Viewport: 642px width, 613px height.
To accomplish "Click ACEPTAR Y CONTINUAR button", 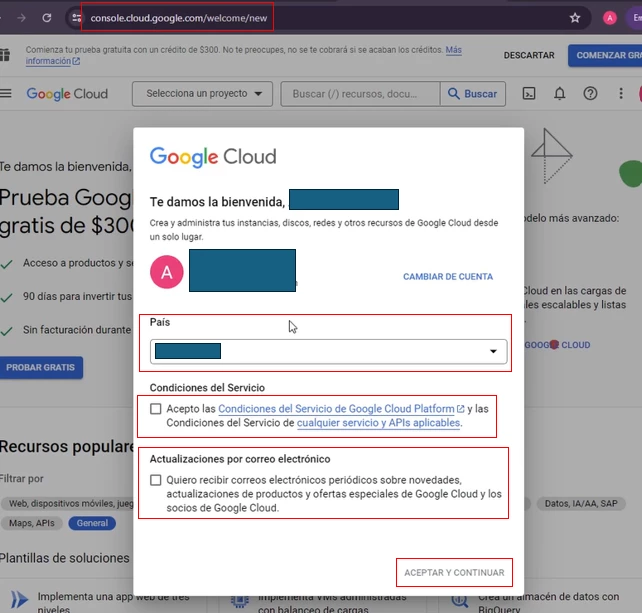I will (x=454, y=572).
